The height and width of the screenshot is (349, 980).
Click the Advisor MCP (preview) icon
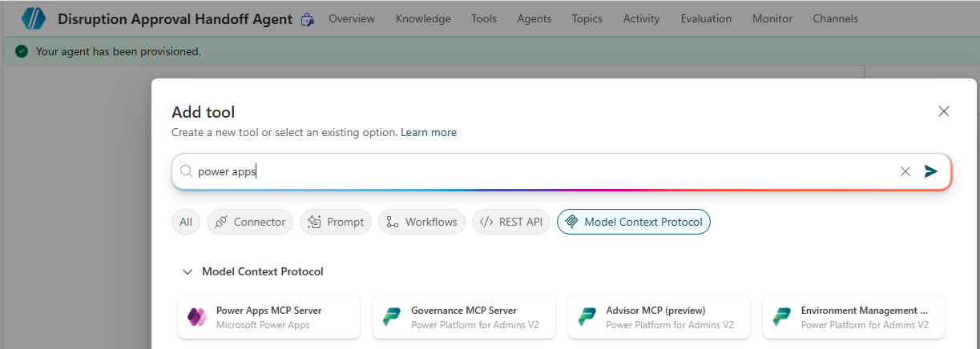coord(587,317)
